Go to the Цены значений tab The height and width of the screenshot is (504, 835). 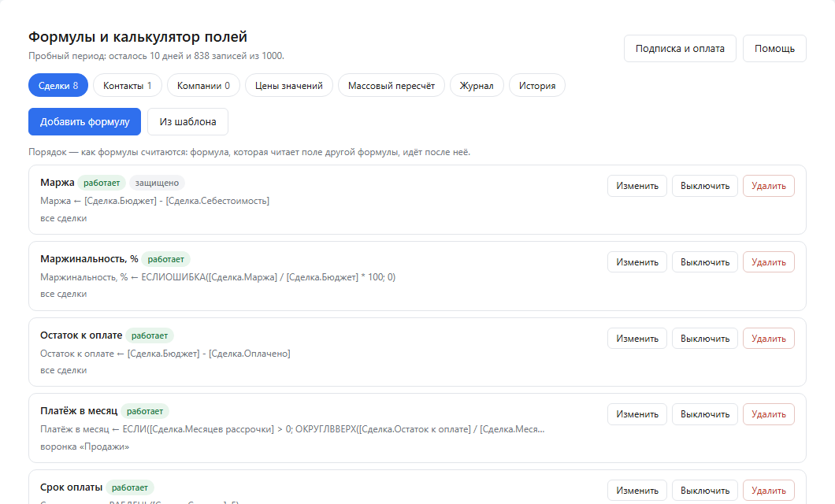pos(288,85)
